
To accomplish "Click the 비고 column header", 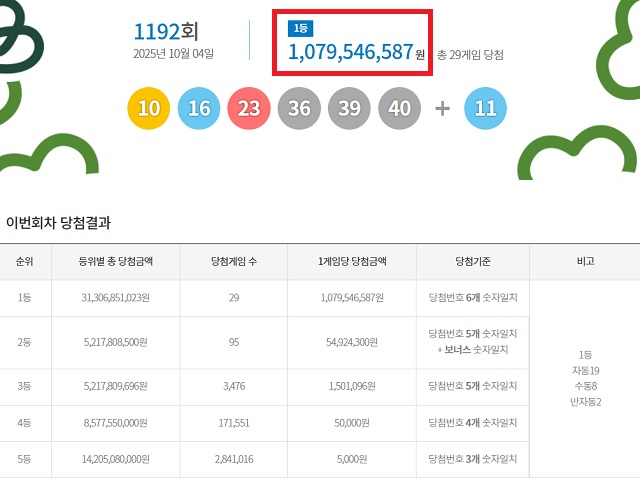I will (585, 262).
